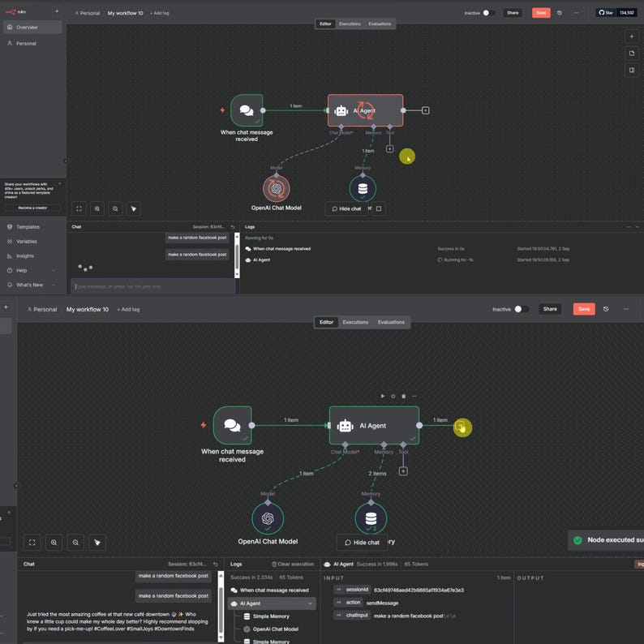Image resolution: width=644 pixels, height=644 pixels.
Task: Open the three-dot workflow menu in the lower view
Action: (x=626, y=309)
